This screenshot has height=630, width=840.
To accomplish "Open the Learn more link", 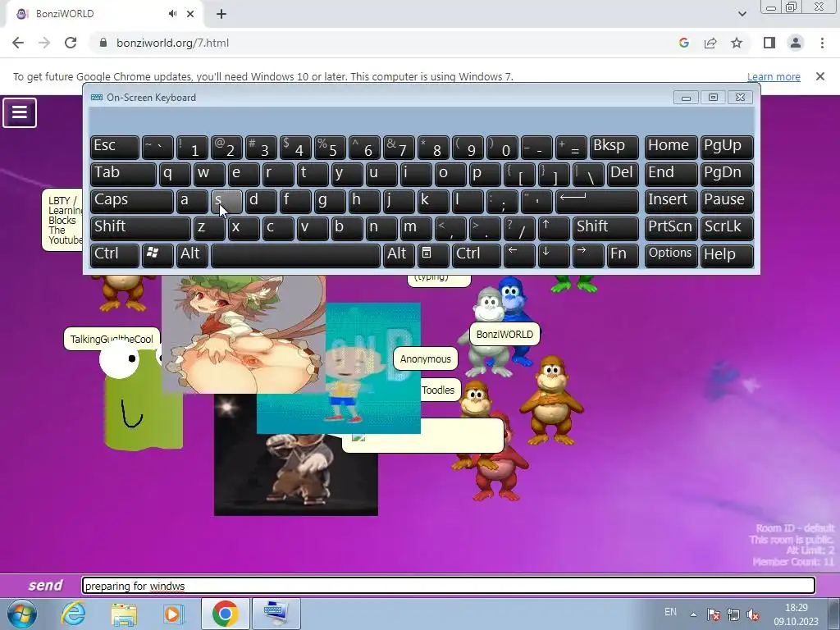I will pyautogui.click(x=774, y=76).
